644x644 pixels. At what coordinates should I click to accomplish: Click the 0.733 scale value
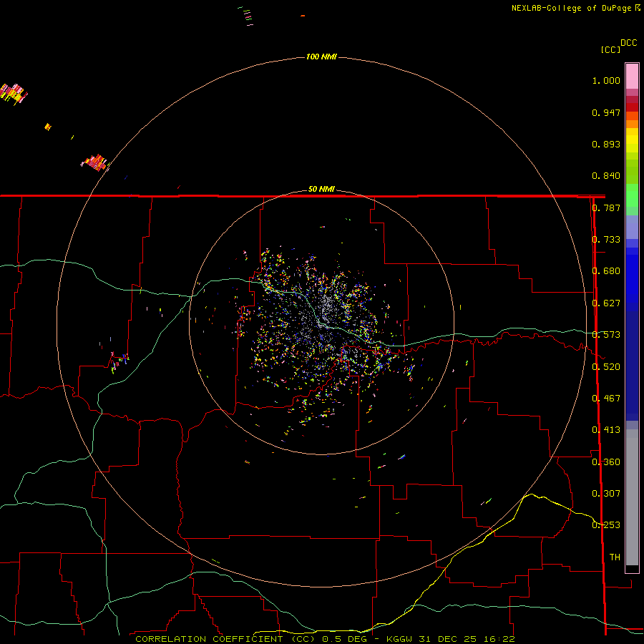(606, 240)
